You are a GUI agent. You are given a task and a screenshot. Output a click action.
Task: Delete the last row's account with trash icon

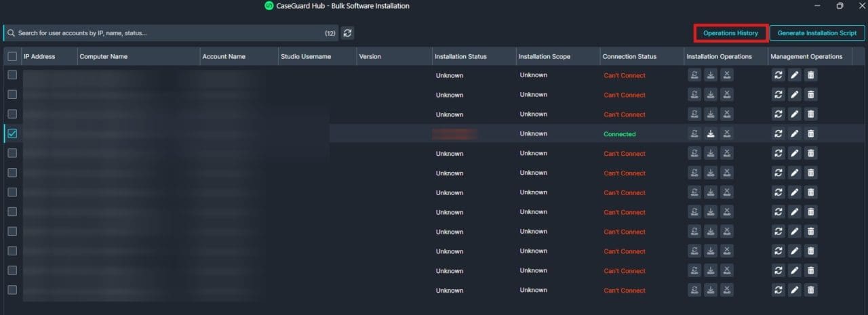[x=811, y=290]
